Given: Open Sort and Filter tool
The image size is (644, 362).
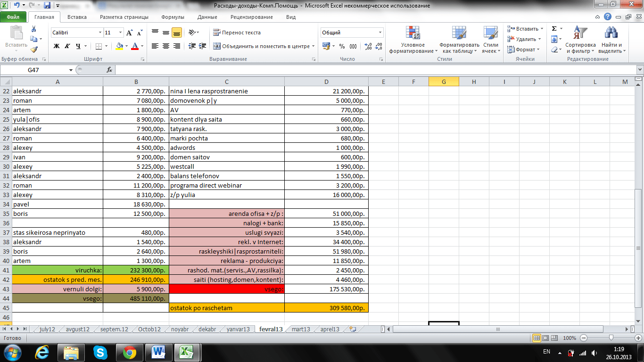Looking at the screenshot, I should point(580,40).
